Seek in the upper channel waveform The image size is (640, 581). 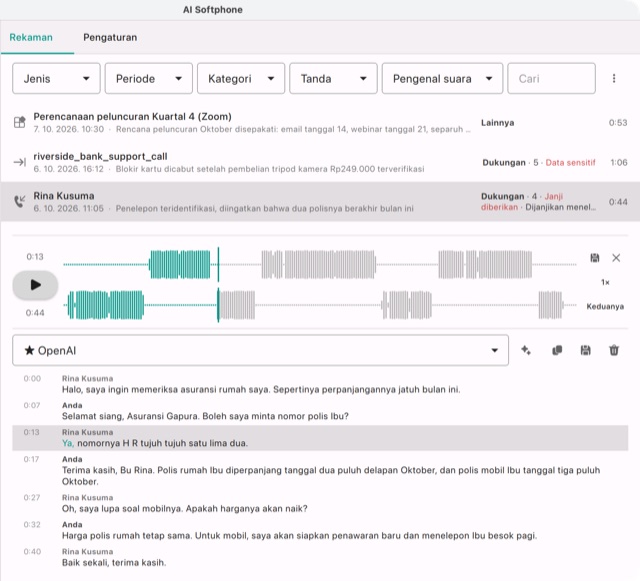(320, 265)
